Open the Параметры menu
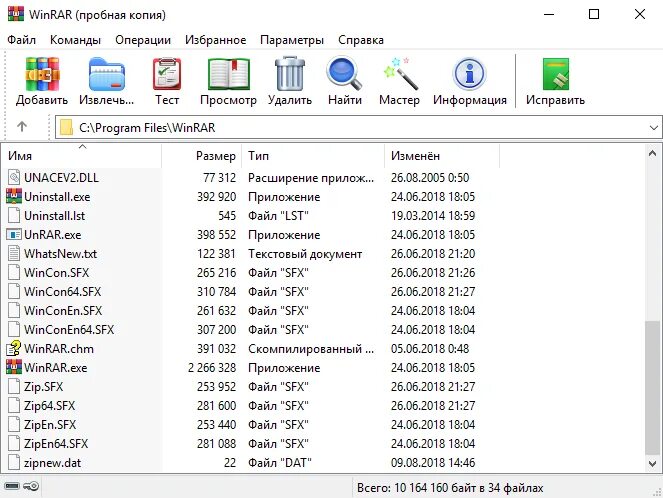The width and height of the screenshot is (663, 498). point(292,40)
